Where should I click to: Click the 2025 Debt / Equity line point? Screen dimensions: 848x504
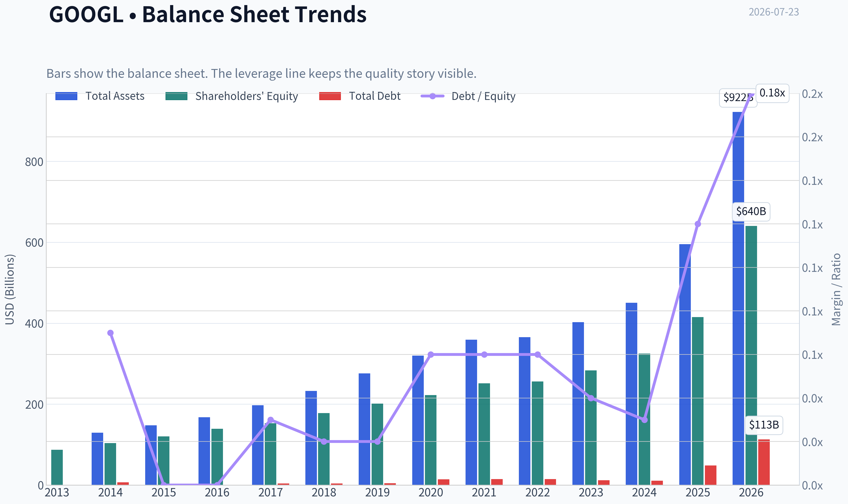(698, 224)
